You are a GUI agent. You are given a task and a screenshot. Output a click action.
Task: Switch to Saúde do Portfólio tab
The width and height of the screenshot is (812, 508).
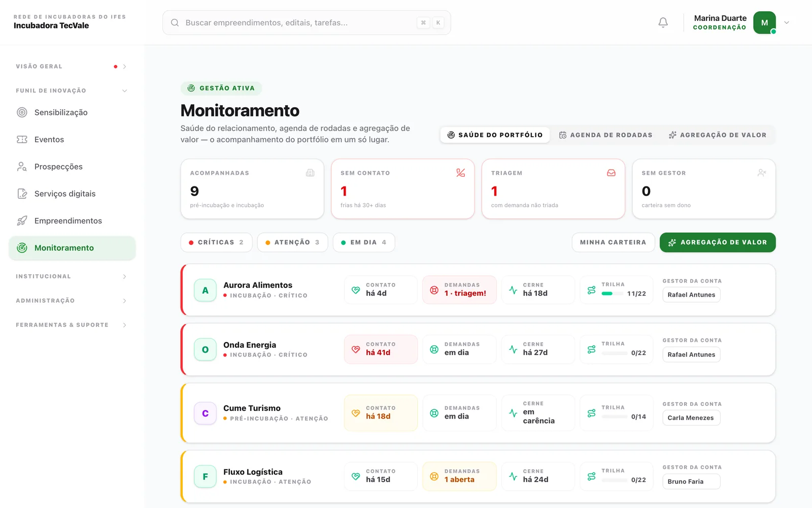tap(495, 135)
